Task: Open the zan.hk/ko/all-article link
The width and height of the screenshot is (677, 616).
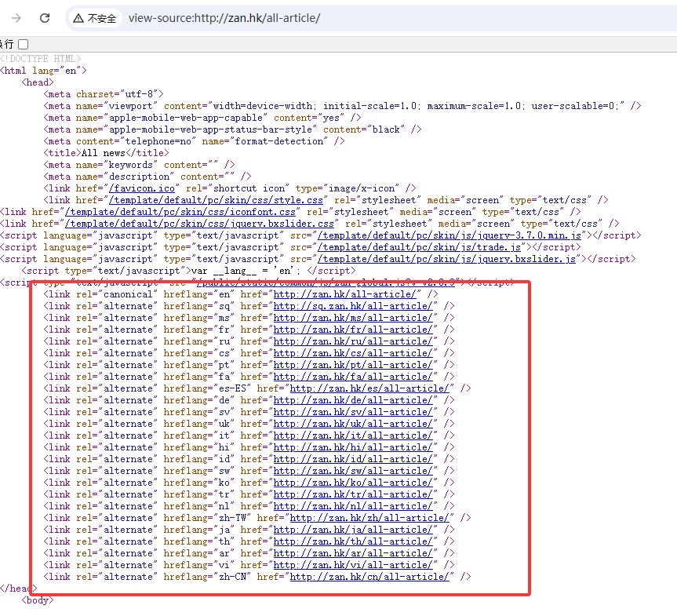Action: click(x=353, y=483)
